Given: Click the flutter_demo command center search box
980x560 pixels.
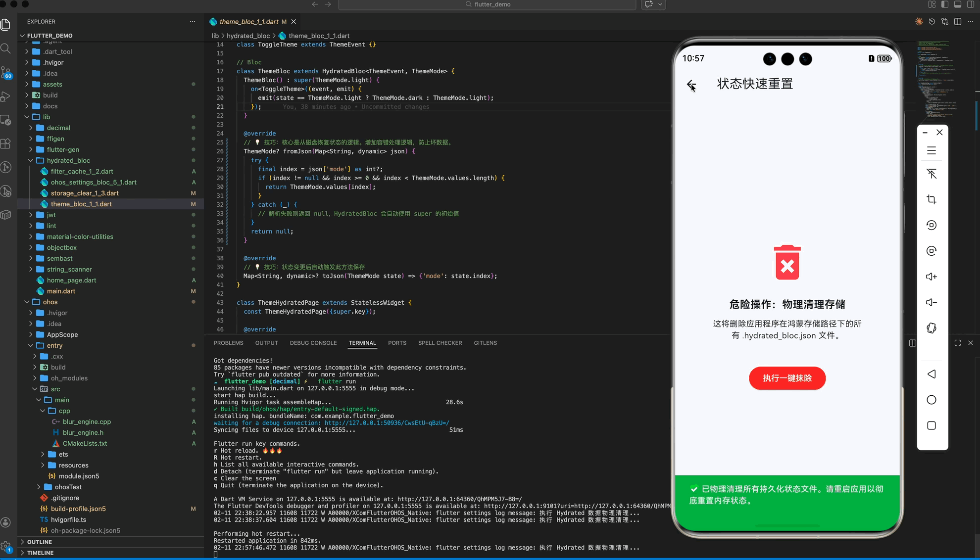Looking at the screenshot, I should 487,4.
